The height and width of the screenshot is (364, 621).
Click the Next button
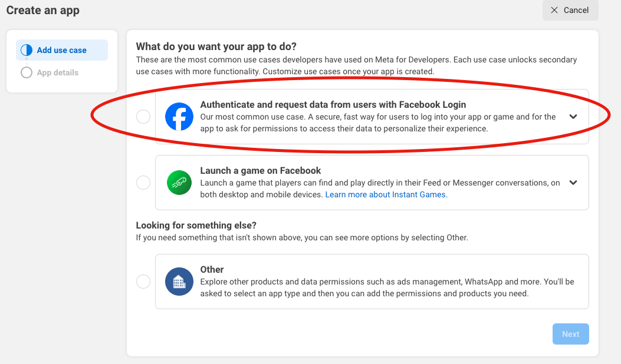(x=570, y=333)
